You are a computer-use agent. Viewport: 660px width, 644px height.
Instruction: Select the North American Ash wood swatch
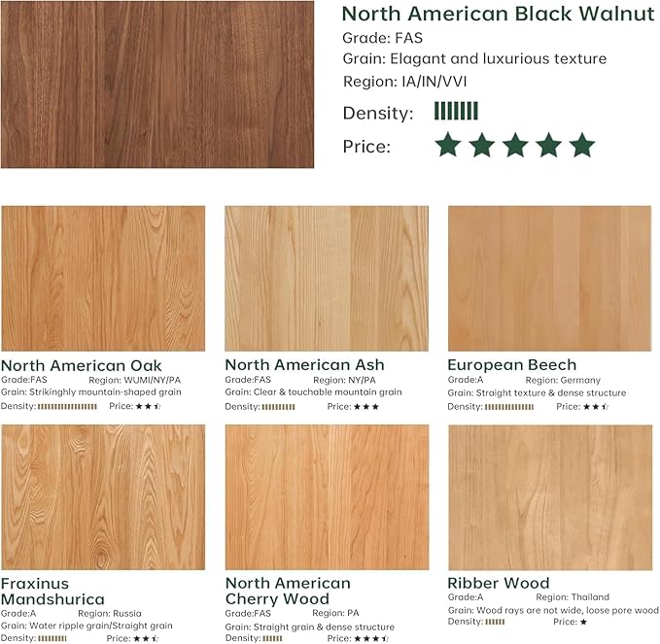click(x=327, y=278)
